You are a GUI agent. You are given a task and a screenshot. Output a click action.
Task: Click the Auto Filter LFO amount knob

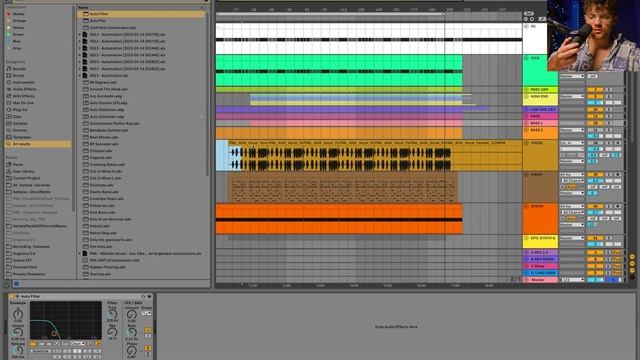[x=131, y=315]
